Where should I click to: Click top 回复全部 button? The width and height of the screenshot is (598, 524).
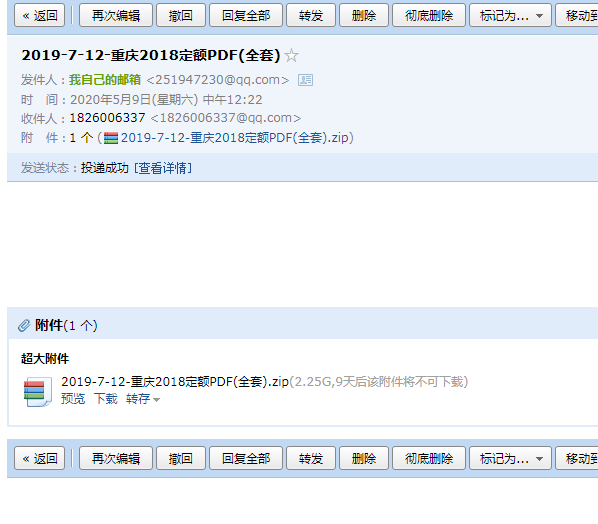(x=246, y=16)
